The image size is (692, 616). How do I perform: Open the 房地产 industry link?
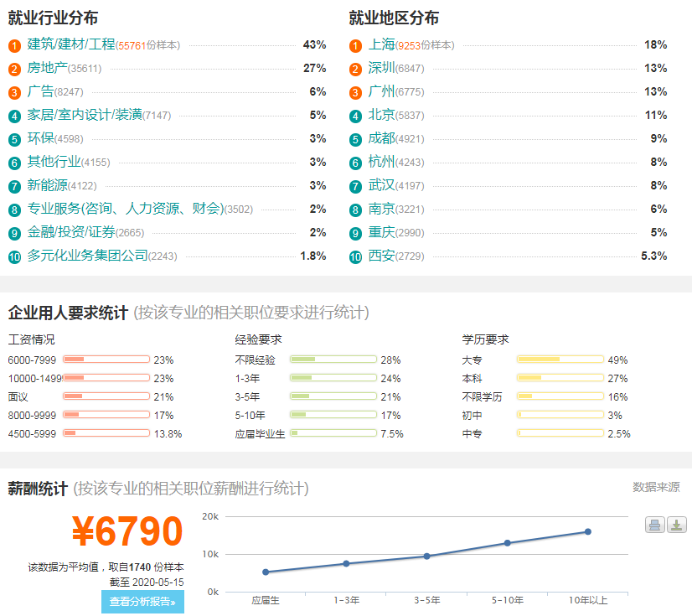coord(47,68)
